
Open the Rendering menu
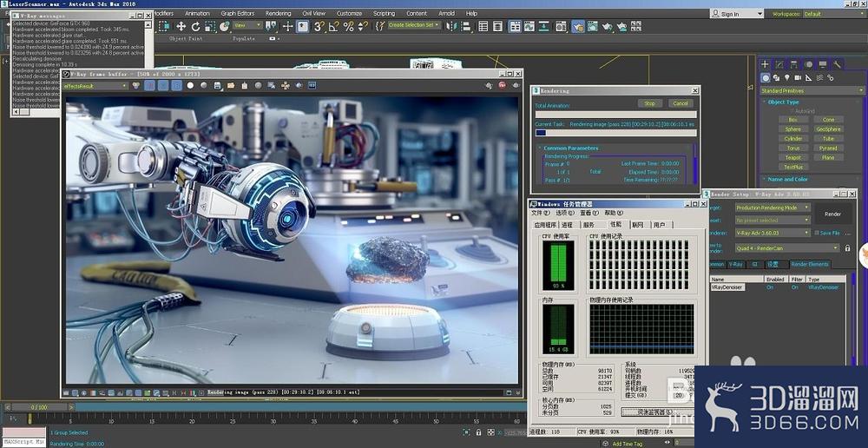click(x=278, y=13)
